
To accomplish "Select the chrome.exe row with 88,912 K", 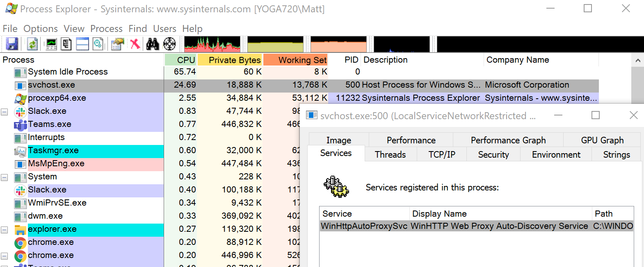I will pos(150,242).
